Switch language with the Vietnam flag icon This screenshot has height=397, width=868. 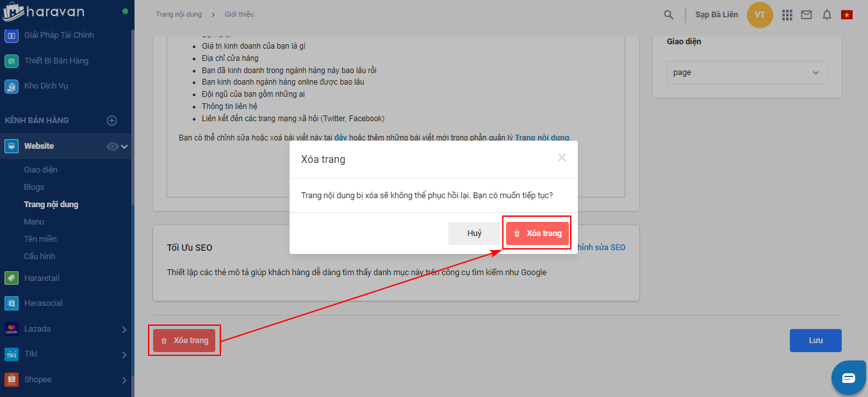pos(847,15)
